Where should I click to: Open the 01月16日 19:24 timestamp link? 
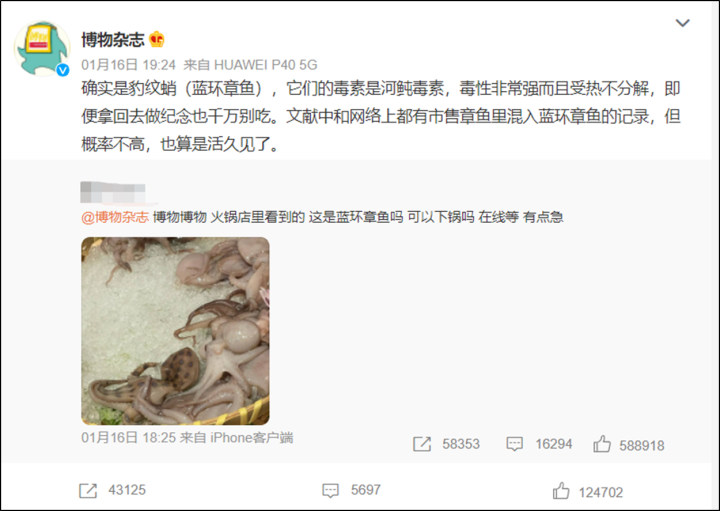tap(129, 65)
